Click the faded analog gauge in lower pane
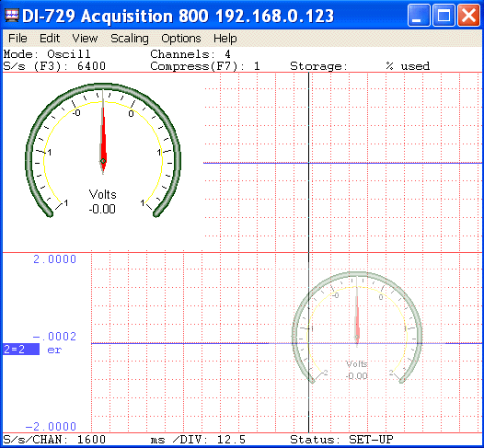The width and height of the screenshot is (484, 448). [357, 327]
